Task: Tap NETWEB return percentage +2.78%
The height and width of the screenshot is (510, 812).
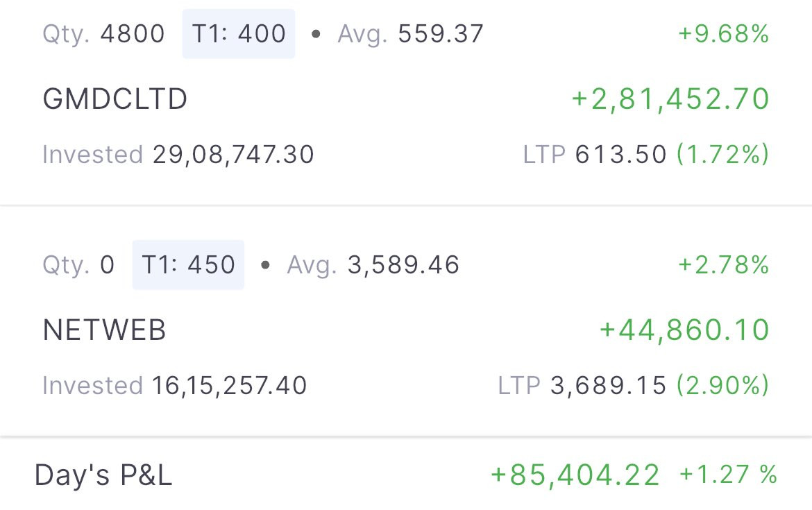Action: pos(724,264)
